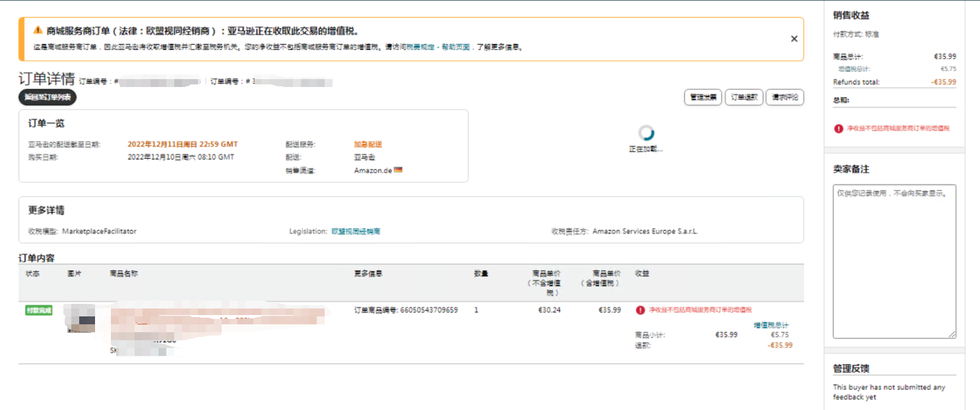This screenshot has width=980, height=410.
Task: Click 增值税总计 in sales proceeds panel
Action: click(853, 69)
